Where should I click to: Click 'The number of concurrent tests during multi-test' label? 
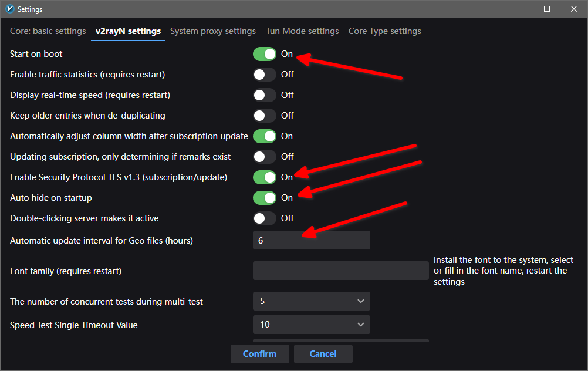coord(106,302)
